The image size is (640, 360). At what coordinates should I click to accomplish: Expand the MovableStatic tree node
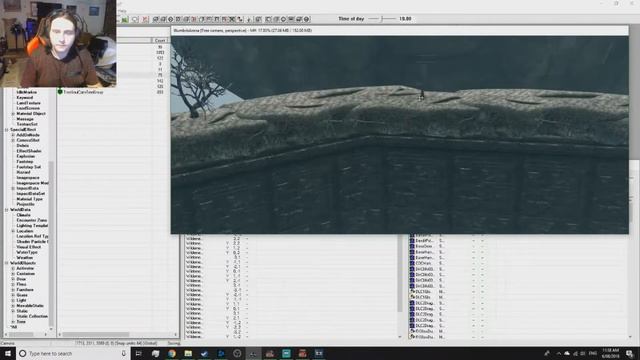tap(13, 305)
